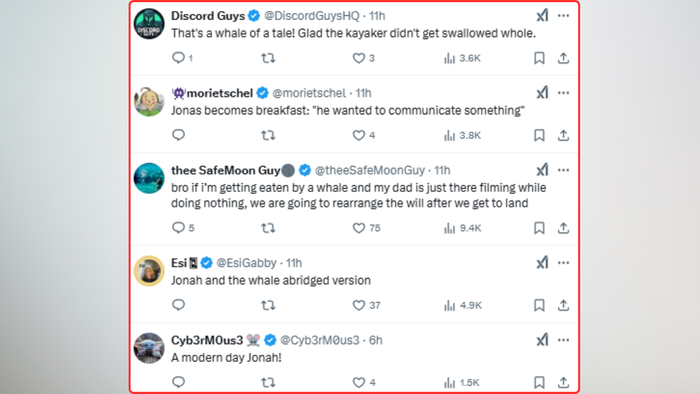700x394 pixels.
Task: Click Cyb3rM0us3 Baby Yoda avatar
Action: coord(149,348)
